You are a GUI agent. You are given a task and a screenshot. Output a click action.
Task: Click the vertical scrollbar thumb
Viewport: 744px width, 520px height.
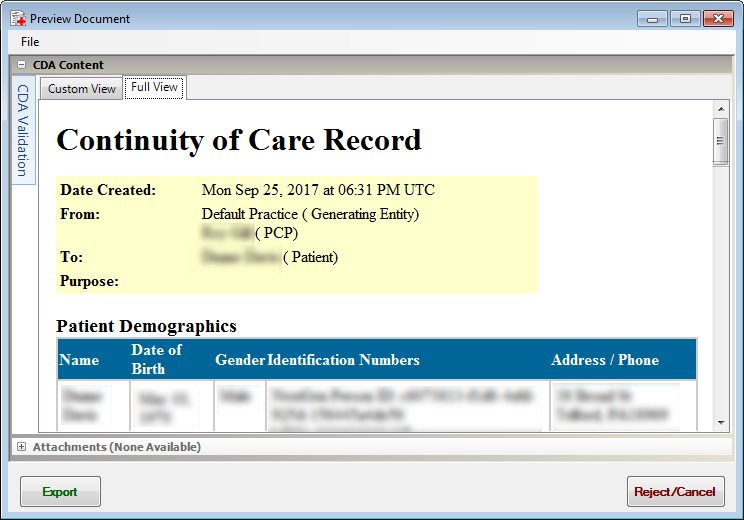tap(721, 141)
